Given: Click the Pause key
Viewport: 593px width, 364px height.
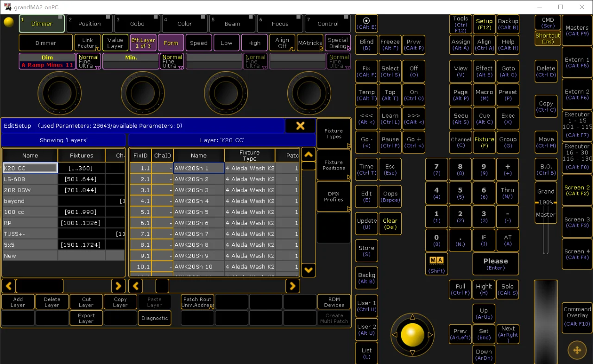Looking at the screenshot, I should click(390, 142).
